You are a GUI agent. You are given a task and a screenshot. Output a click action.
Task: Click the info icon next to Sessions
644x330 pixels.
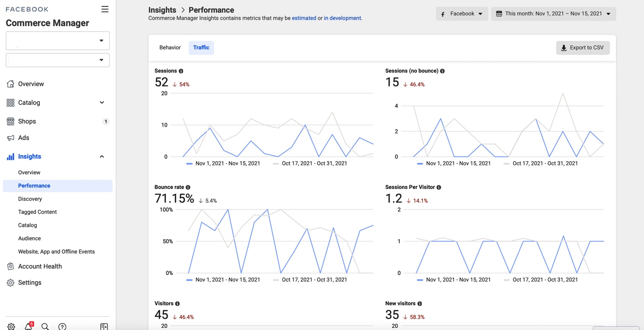181,71
